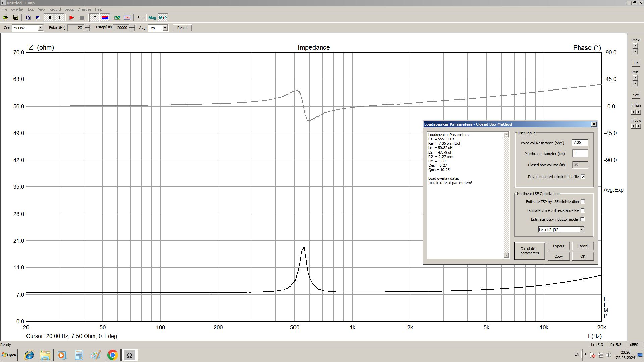Open the Overlay menu
644x362 pixels.
click(x=17, y=9)
